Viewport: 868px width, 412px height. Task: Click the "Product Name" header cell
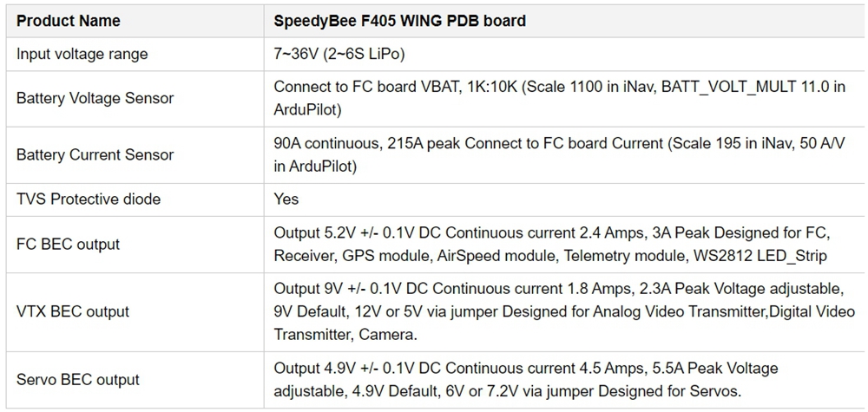[69, 20]
